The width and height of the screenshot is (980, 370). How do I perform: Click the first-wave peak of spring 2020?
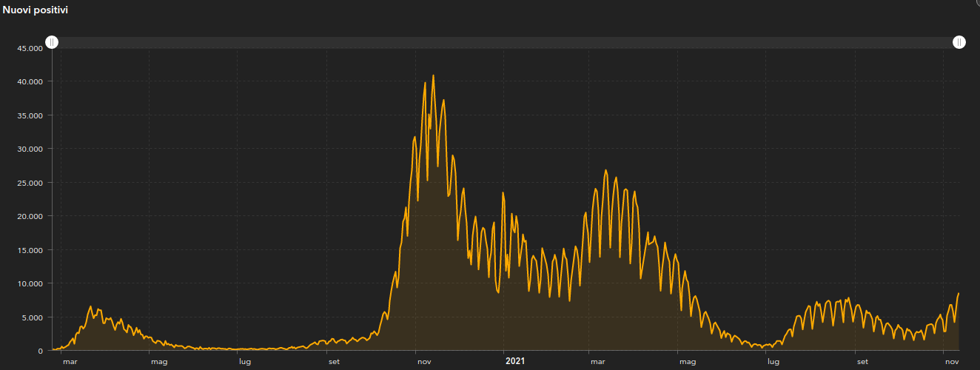pos(91,306)
